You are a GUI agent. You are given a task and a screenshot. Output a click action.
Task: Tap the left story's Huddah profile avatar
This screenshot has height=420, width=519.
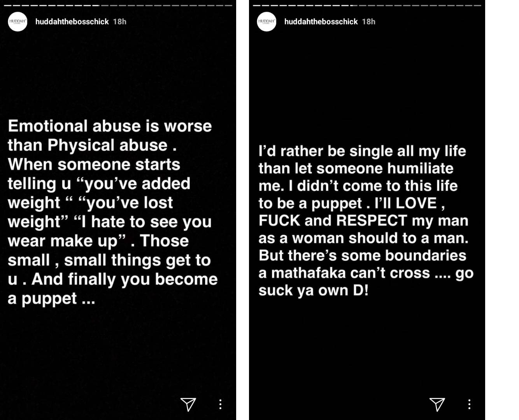(18, 21)
